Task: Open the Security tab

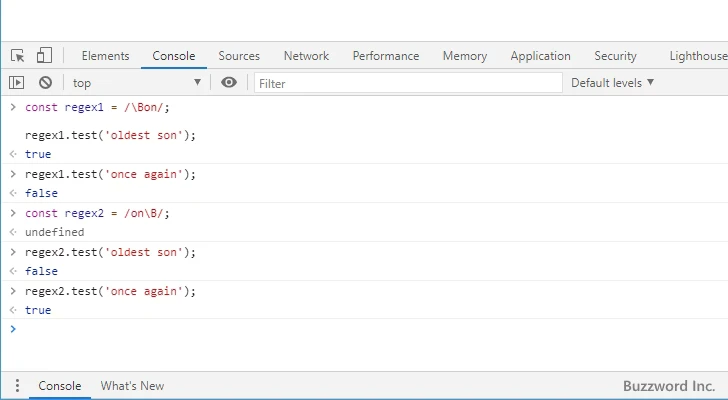Action: (615, 56)
